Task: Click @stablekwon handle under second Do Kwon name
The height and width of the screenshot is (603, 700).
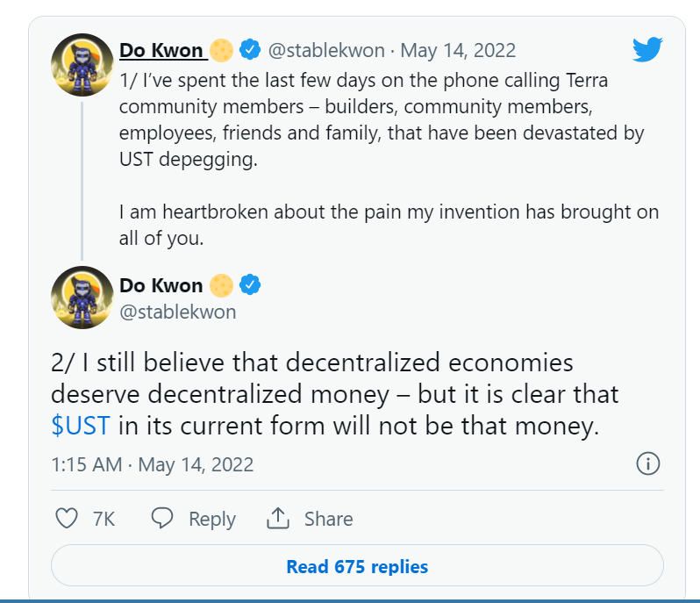Action: pyautogui.click(x=178, y=312)
